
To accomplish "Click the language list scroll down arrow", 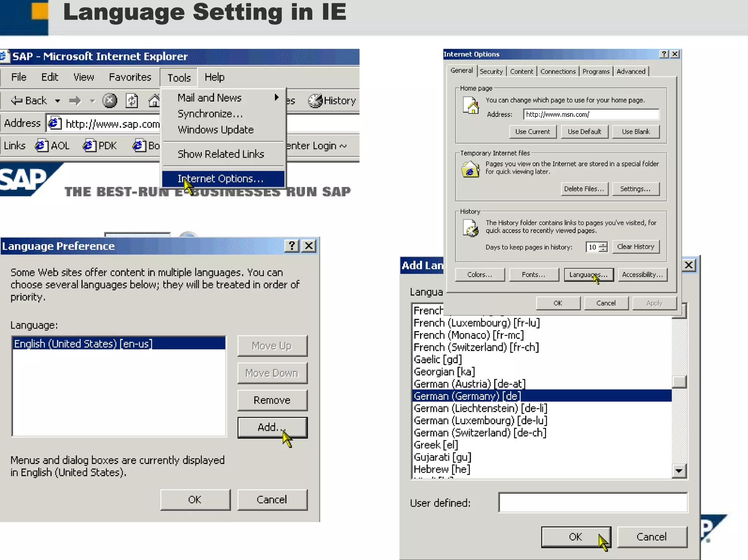I will pyautogui.click(x=679, y=471).
